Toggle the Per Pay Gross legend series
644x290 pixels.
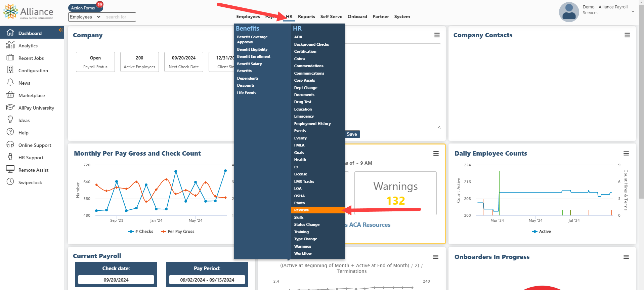[x=178, y=232]
